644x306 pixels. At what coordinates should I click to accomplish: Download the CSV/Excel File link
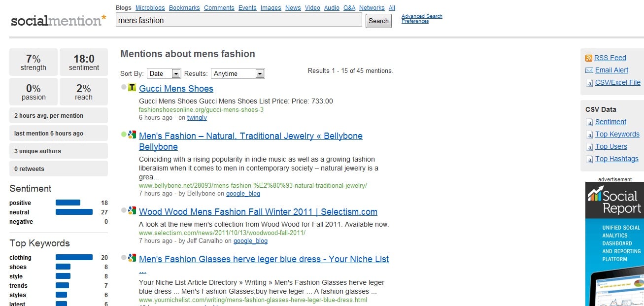pyautogui.click(x=618, y=82)
